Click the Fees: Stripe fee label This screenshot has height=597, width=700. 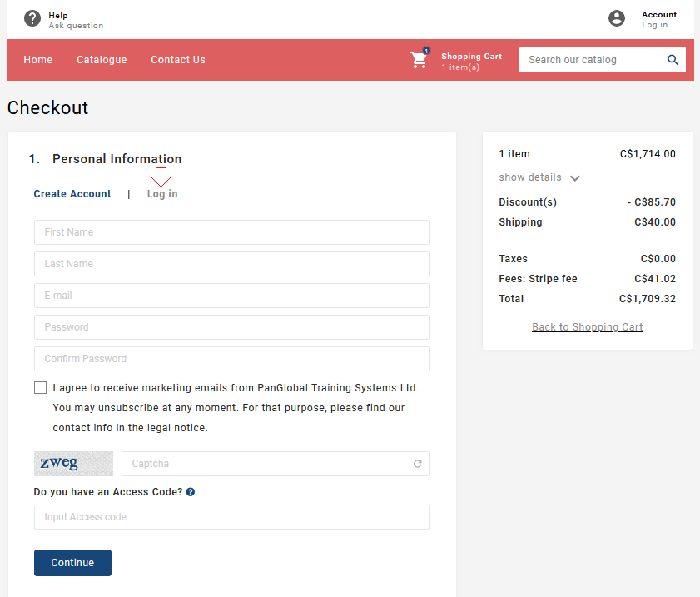[538, 279]
